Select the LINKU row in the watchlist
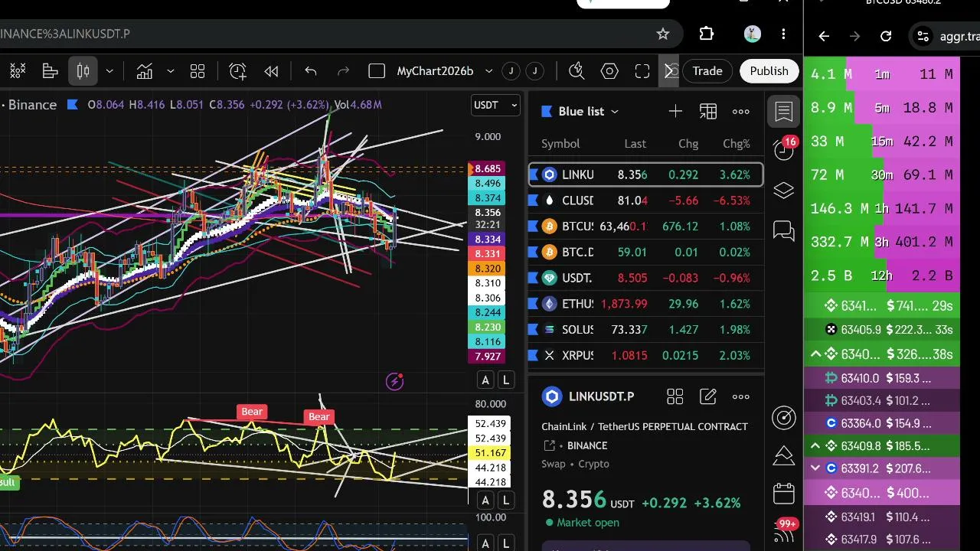980x551 pixels. 645,174
